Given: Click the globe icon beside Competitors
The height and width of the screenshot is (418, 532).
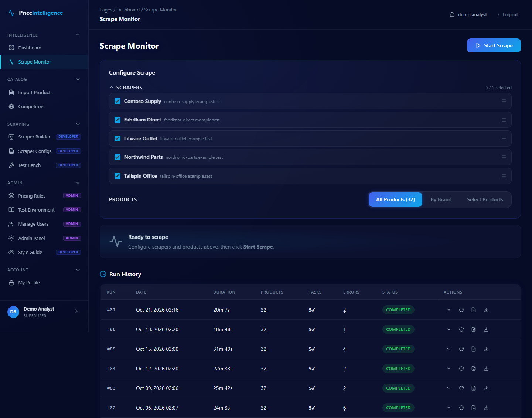Looking at the screenshot, I should 11,106.
